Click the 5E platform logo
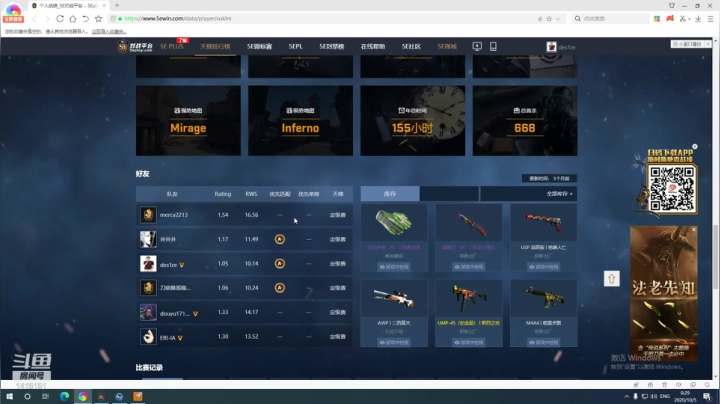The image size is (720, 404). pos(135,46)
